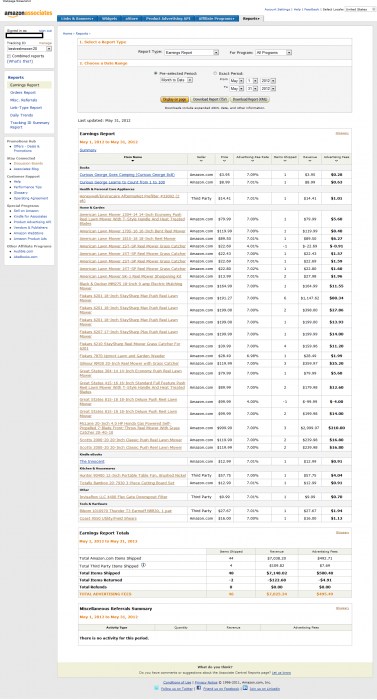
Task: Sort by the Advertising Fees column arrow
Action: click(x=336, y=161)
